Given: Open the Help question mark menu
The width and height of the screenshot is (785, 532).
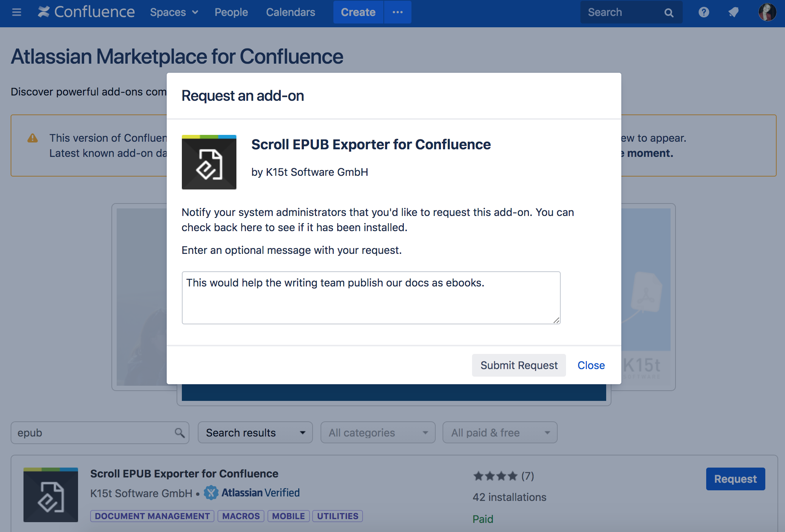Looking at the screenshot, I should pyautogui.click(x=704, y=12).
